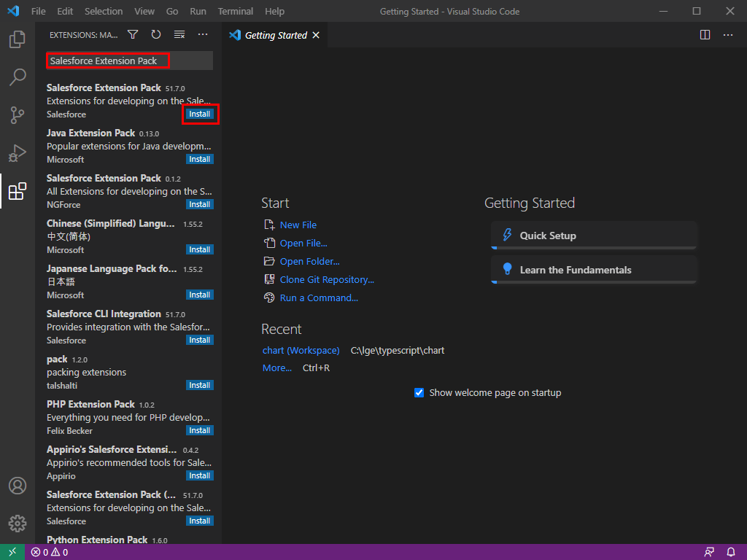747x560 pixels.
Task: Click the Extensions icon in activity bar
Action: (18, 191)
